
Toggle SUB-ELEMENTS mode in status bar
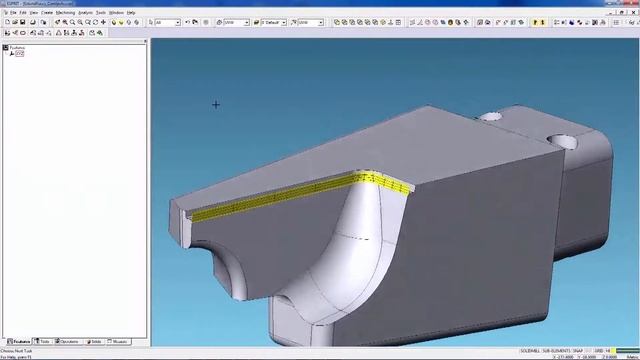[556, 351]
